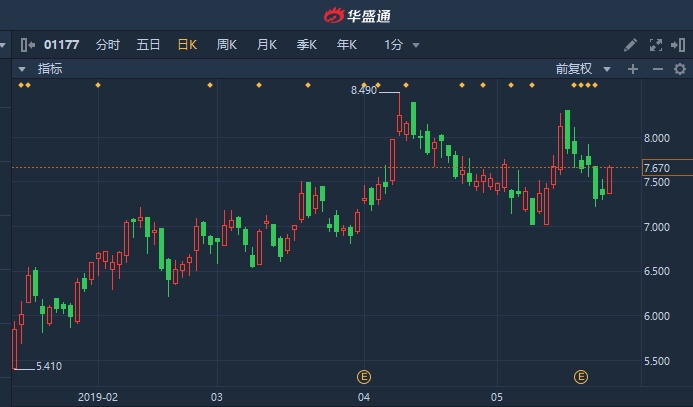Expand the right side panel icon
This screenshot has height=407, width=693.
pyautogui.click(x=678, y=45)
